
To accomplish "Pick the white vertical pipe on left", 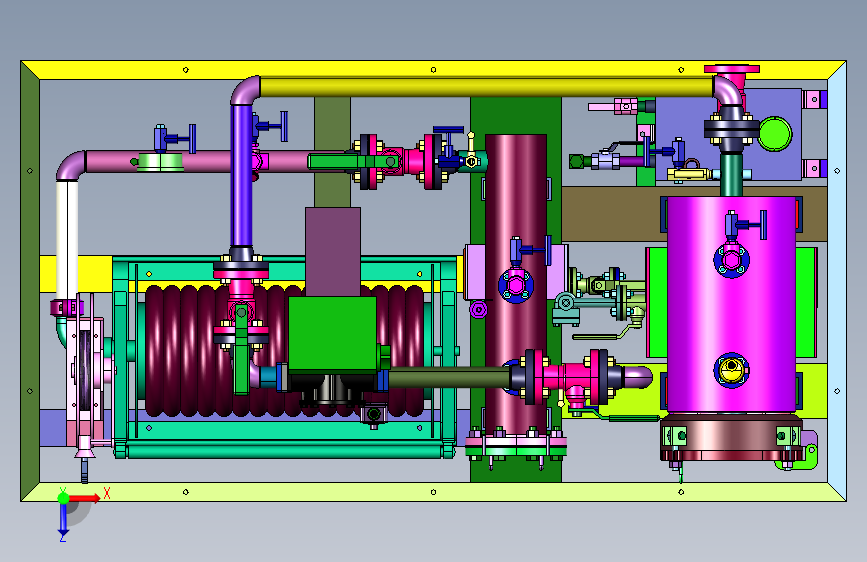I will click(x=67, y=240).
